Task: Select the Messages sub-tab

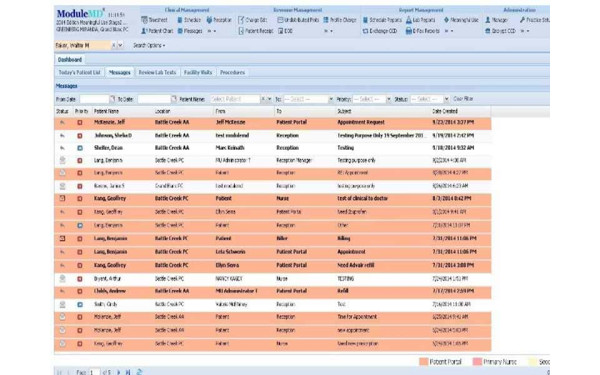Action: tap(119, 72)
